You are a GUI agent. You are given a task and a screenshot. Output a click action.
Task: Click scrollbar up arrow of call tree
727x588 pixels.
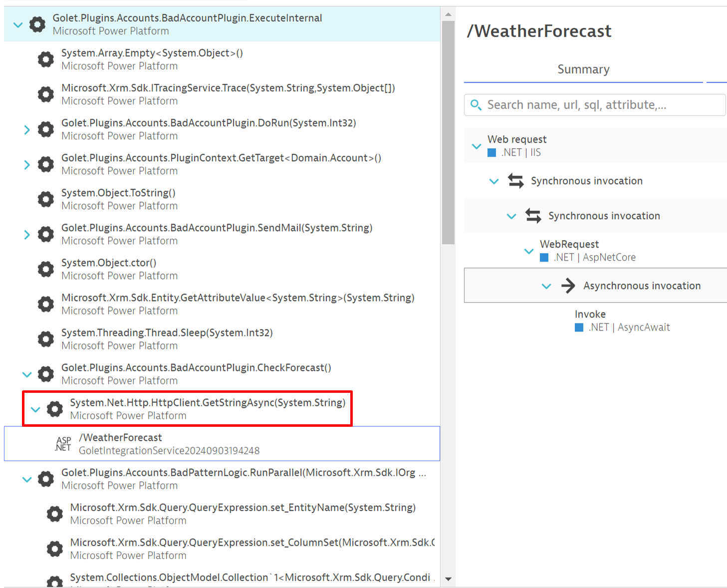click(x=448, y=14)
